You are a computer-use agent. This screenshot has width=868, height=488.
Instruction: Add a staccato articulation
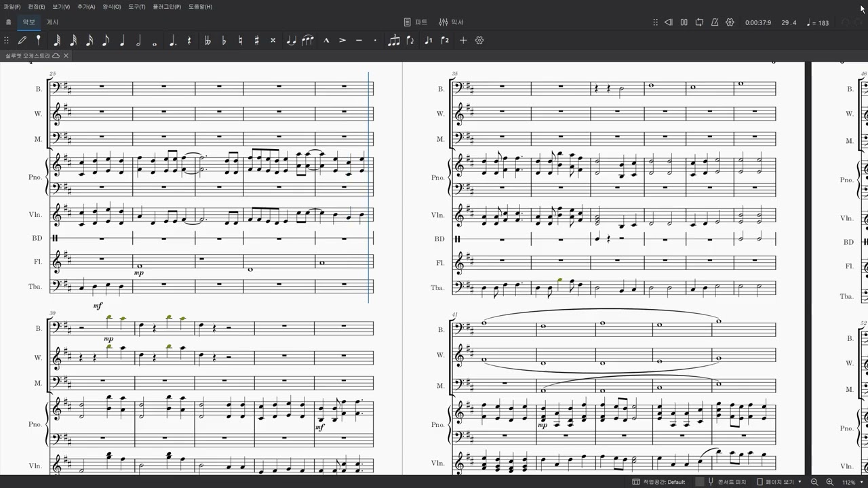375,41
